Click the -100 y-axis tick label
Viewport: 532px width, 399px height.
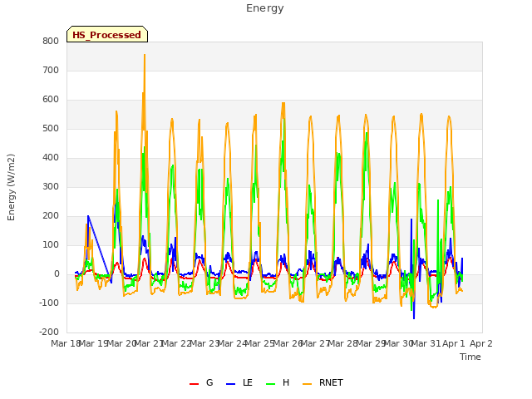point(49,303)
